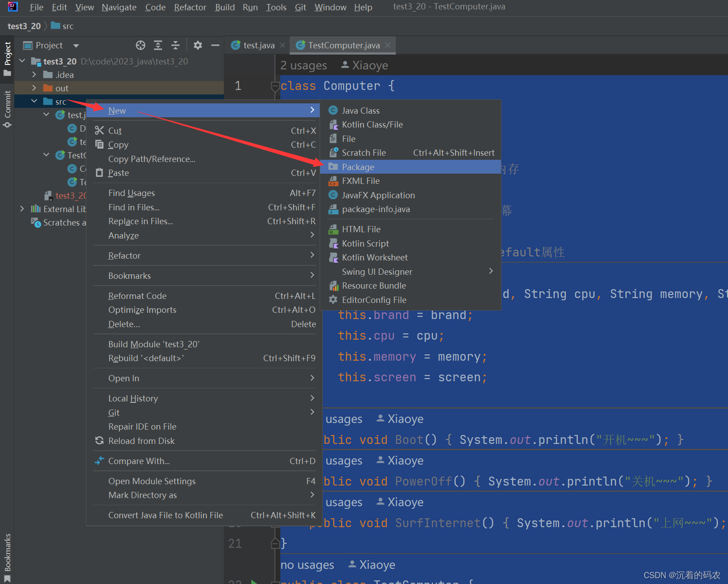Open the Bookmarks tool window sidebar
Viewport: 728px width, 584px height.
point(7,558)
